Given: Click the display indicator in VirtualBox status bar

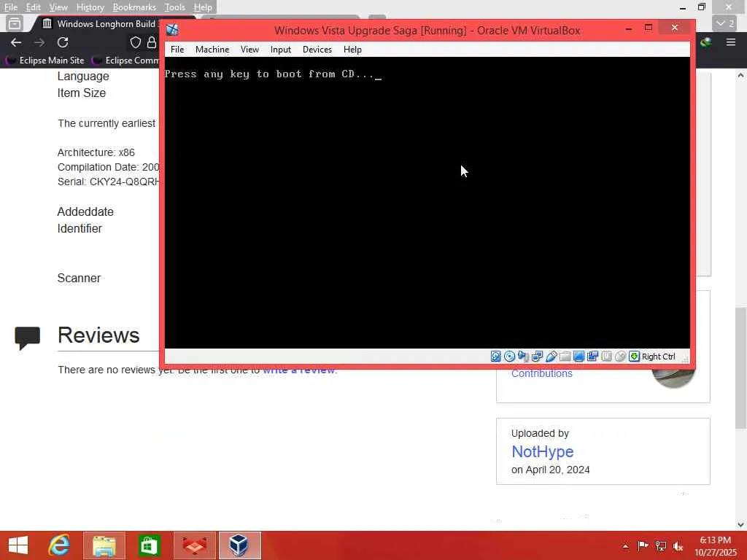Looking at the screenshot, I should (578, 356).
